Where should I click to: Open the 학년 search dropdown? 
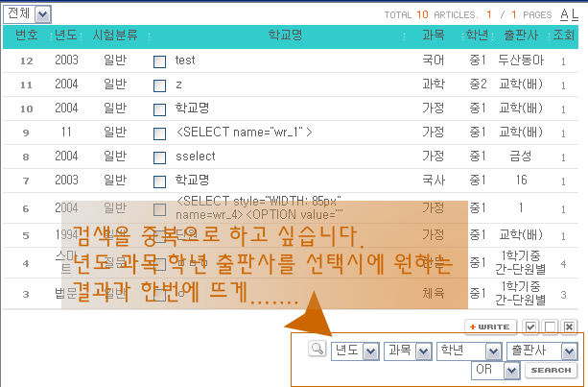[469, 351]
